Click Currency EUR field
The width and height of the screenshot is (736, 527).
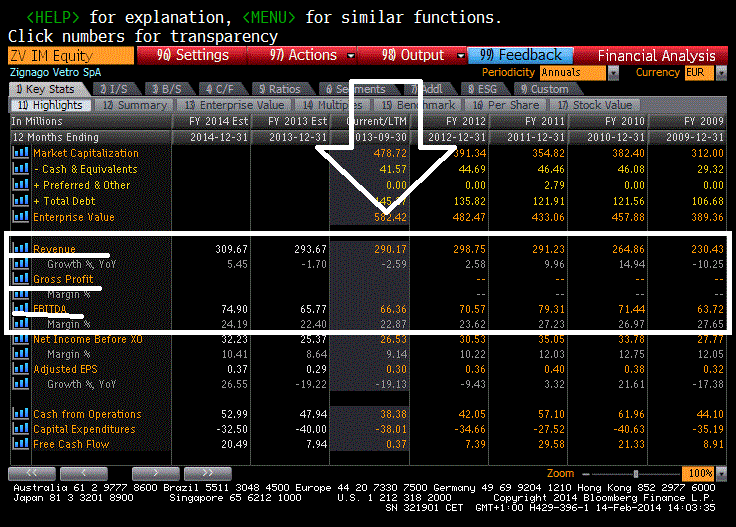tap(699, 73)
